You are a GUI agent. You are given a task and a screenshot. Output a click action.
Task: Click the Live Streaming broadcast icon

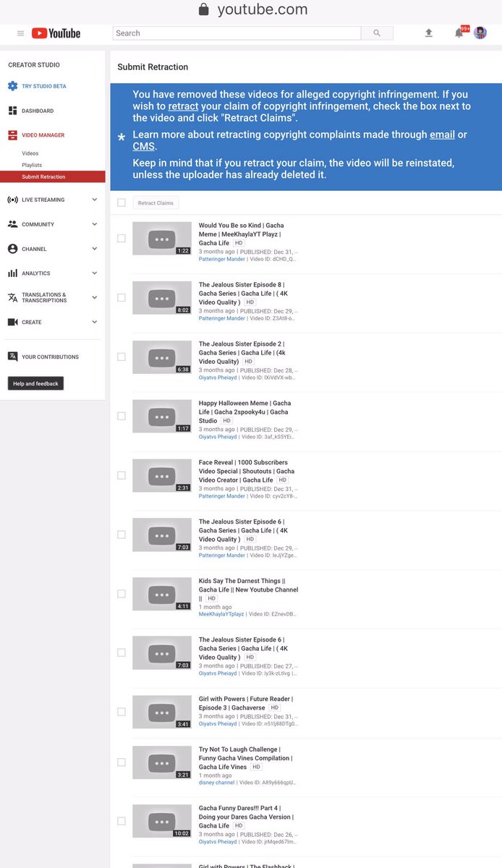click(x=12, y=200)
